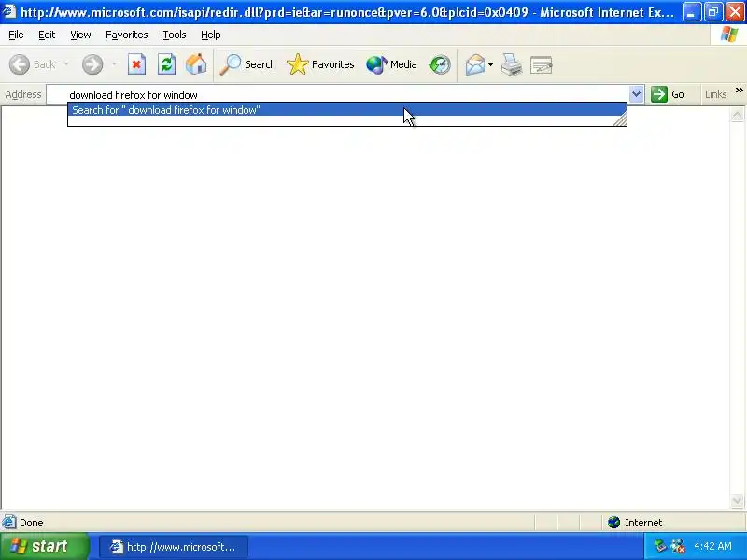
Task: Close the Internet Explorer window
Action: [735, 12]
